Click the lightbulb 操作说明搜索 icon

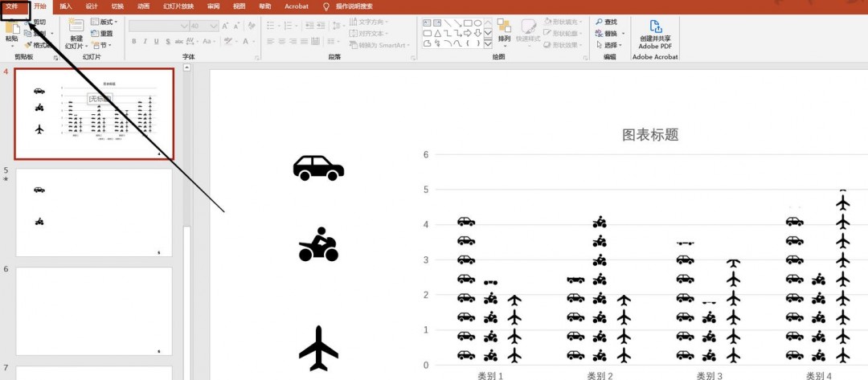326,6
